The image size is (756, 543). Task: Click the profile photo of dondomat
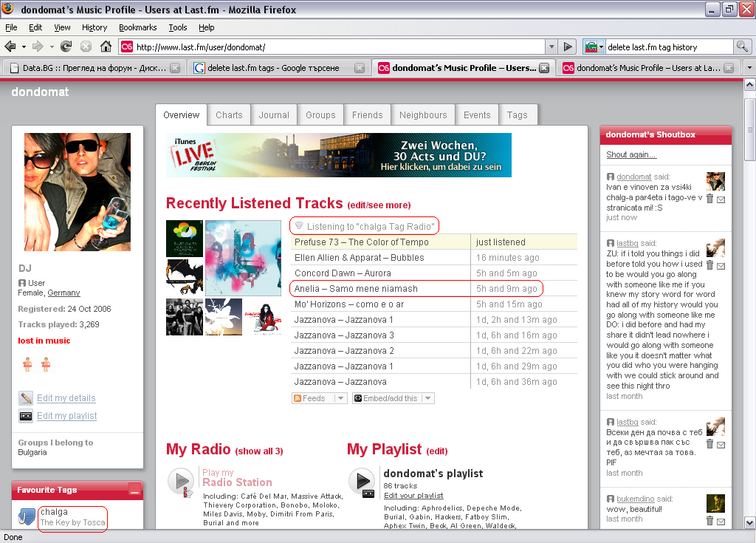78,192
